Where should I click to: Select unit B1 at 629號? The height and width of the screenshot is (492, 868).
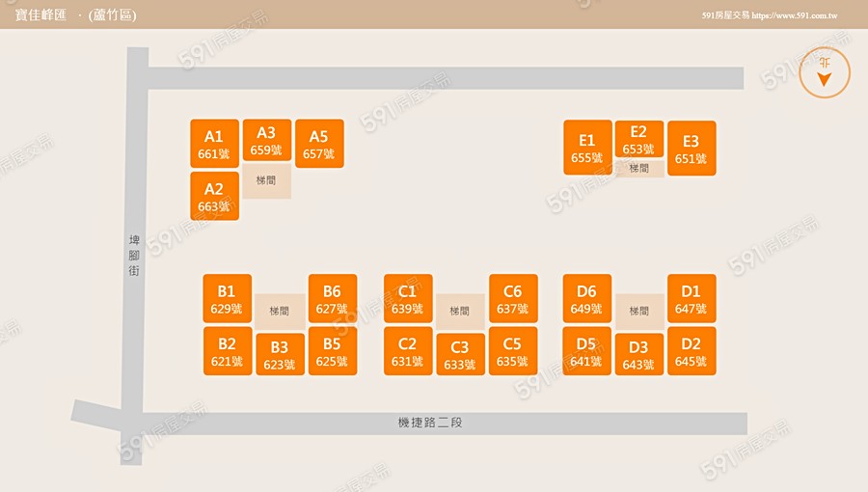(227, 299)
